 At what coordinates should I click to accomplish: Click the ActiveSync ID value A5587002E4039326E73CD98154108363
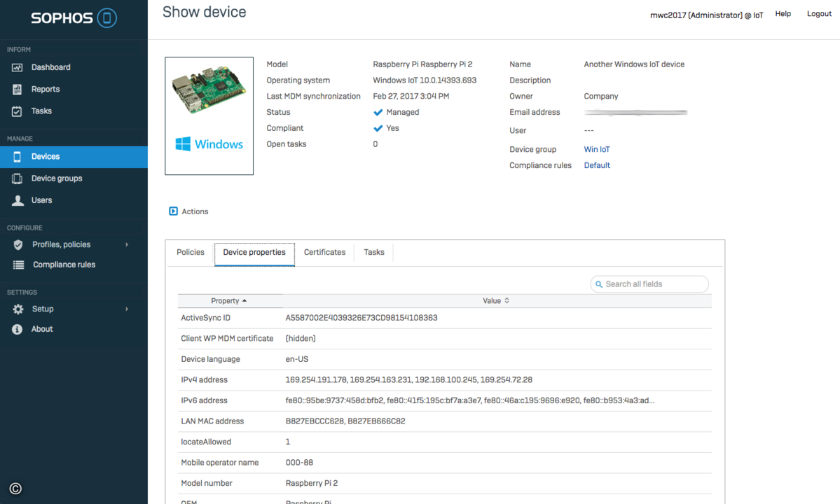(x=362, y=318)
